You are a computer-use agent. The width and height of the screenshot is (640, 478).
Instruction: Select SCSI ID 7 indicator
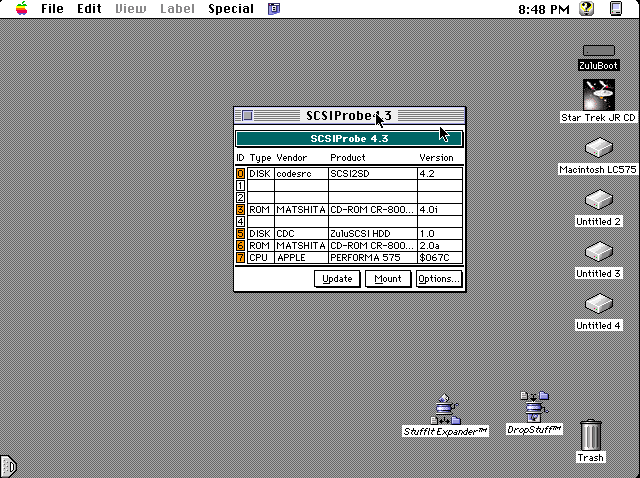(x=240, y=258)
